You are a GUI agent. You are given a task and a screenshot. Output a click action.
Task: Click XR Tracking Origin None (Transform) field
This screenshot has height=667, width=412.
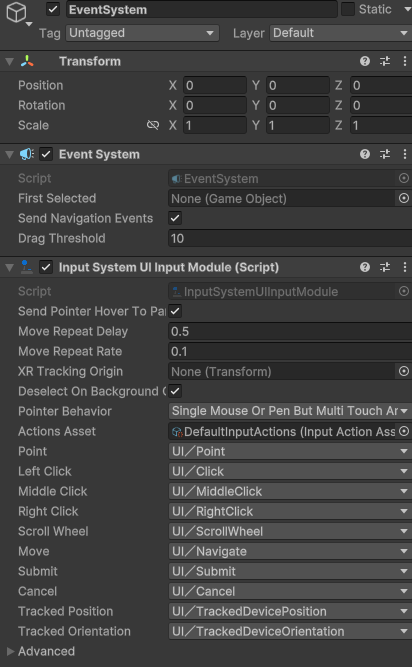point(282,371)
